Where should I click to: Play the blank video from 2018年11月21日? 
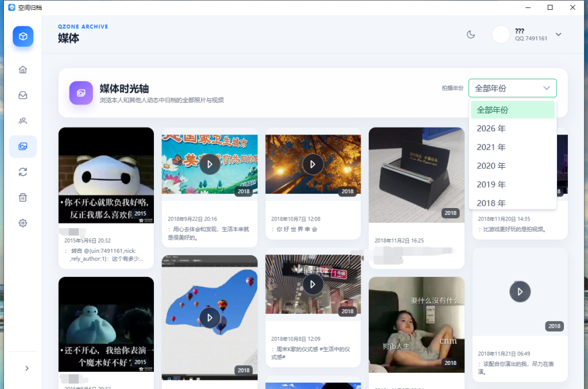(x=520, y=291)
